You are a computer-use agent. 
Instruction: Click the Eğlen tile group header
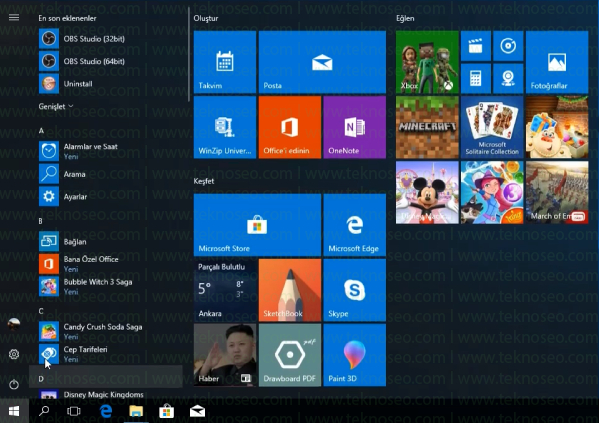(x=405, y=18)
